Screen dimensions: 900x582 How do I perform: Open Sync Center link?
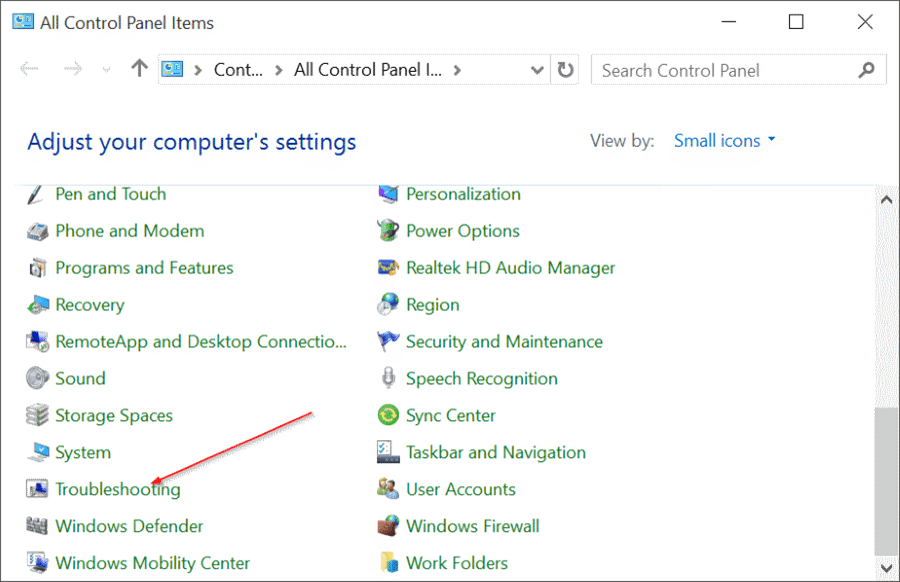click(x=451, y=416)
